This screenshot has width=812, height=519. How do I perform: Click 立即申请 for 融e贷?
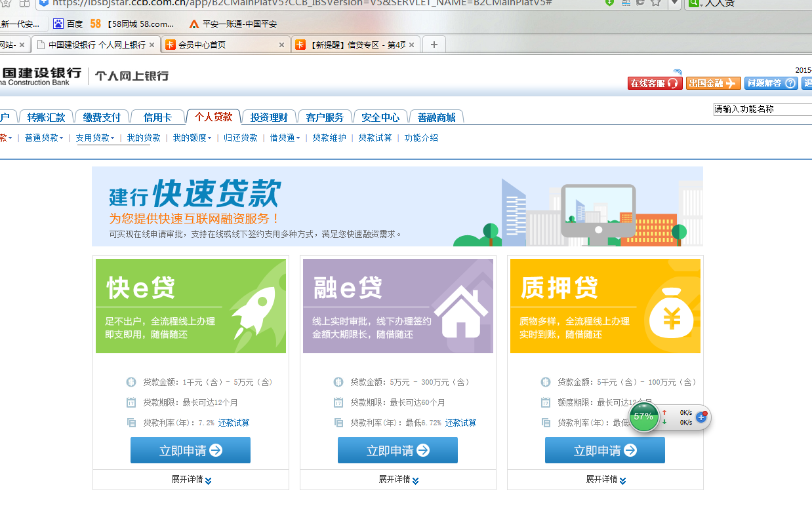coord(397,450)
